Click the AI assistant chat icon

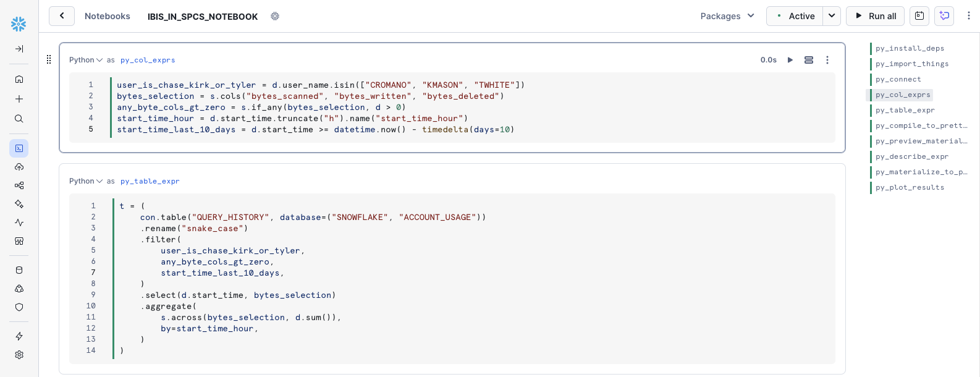tap(944, 16)
